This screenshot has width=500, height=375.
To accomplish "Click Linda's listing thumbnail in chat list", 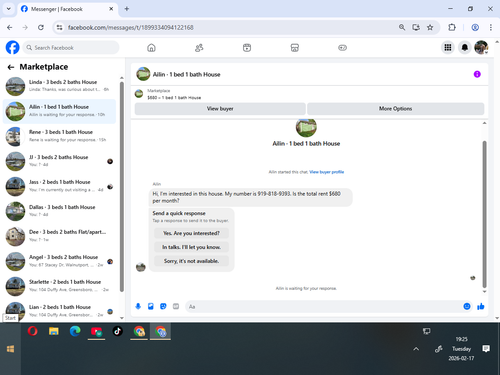I will point(15,86).
